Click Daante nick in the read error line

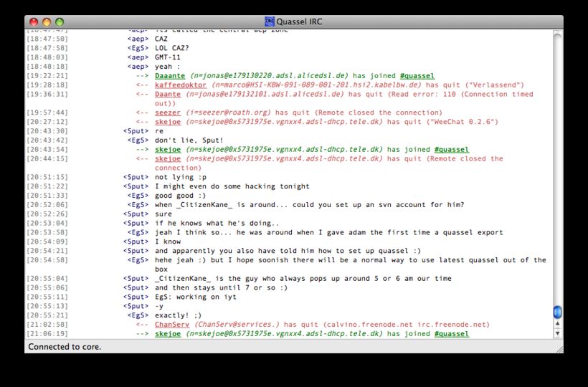pos(168,95)
